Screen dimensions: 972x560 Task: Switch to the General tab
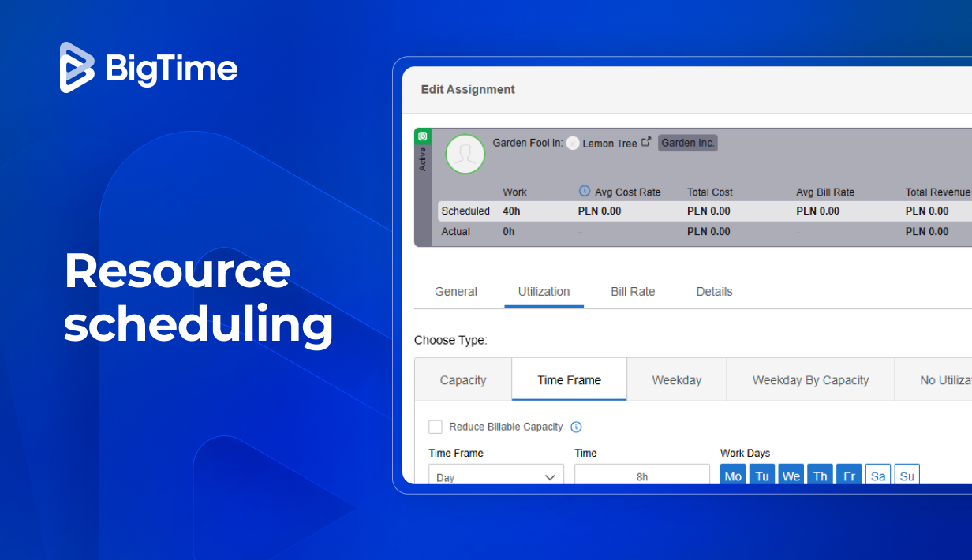[456, 292]
